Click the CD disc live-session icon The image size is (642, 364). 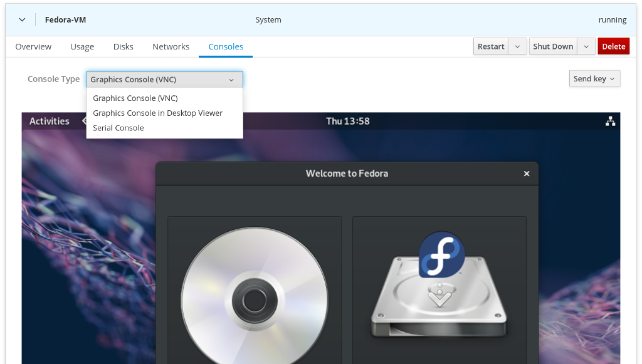pyautogui.click(x=255, y=295)
